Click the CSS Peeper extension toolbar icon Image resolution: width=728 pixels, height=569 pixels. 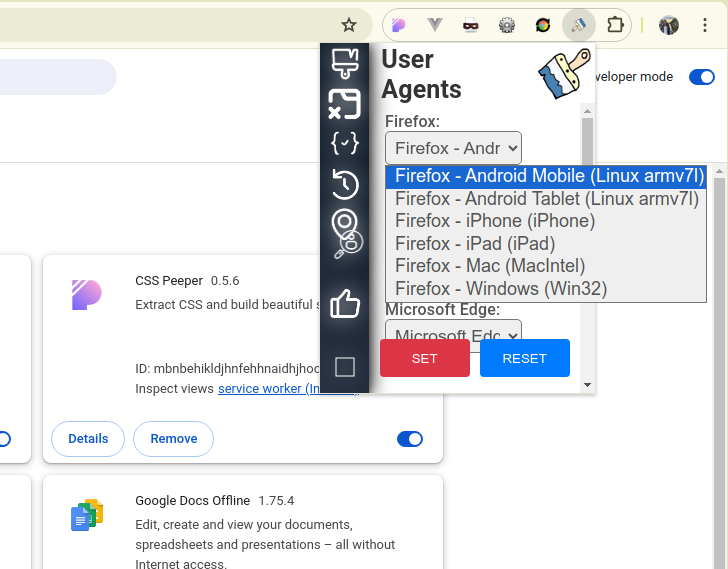[398, 25]
